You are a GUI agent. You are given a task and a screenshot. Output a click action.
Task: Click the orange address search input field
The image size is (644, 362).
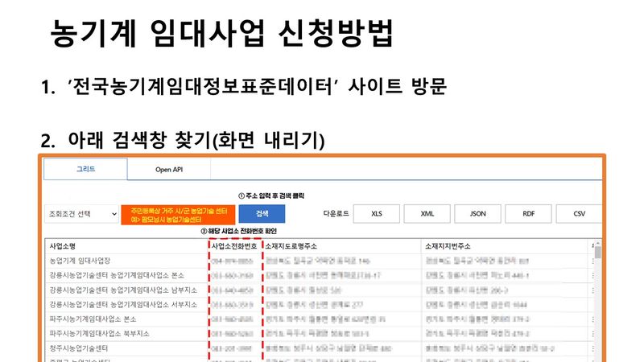[178, 215]
